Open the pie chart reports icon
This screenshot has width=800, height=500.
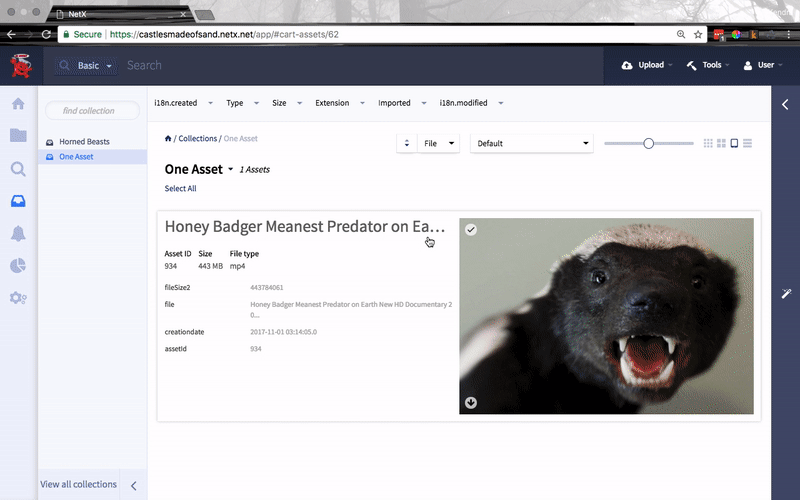[x=17, y=265]
